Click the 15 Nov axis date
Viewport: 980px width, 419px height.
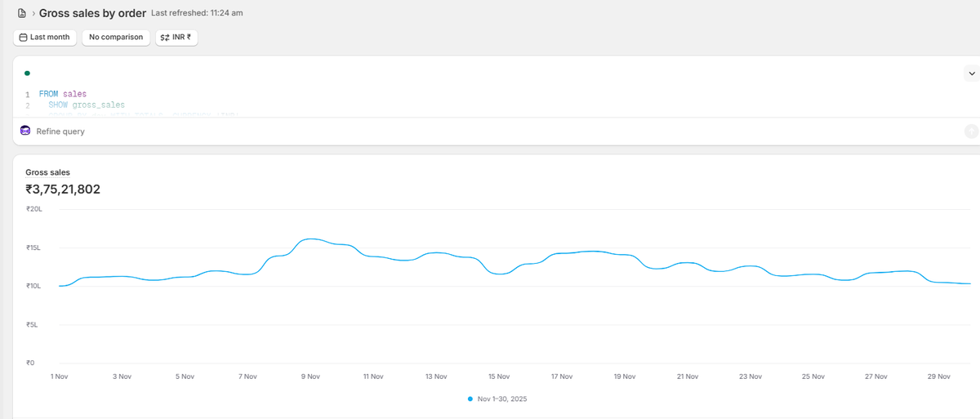(499, 377)
